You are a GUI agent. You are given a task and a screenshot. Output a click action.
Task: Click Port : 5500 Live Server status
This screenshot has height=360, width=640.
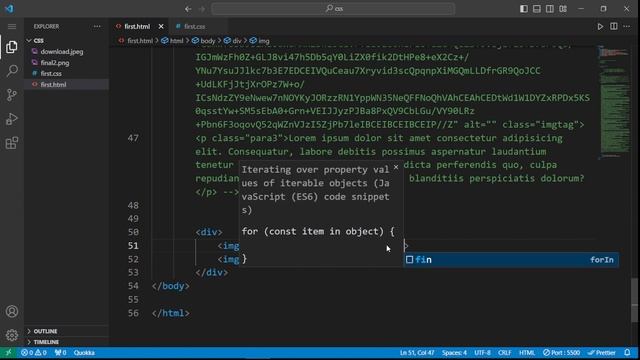561,353
